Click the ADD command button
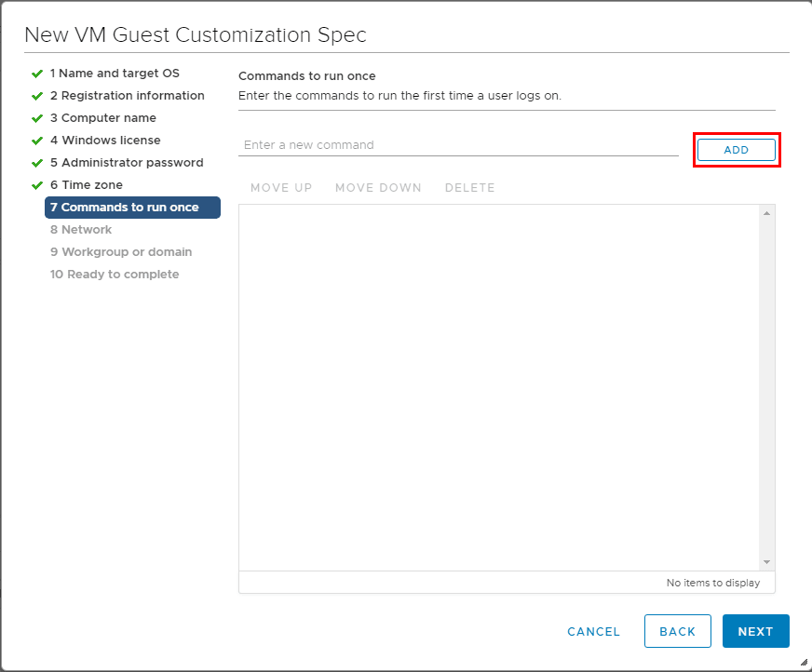This screenshot has height=672, width=812. click(x=736, y=150)
